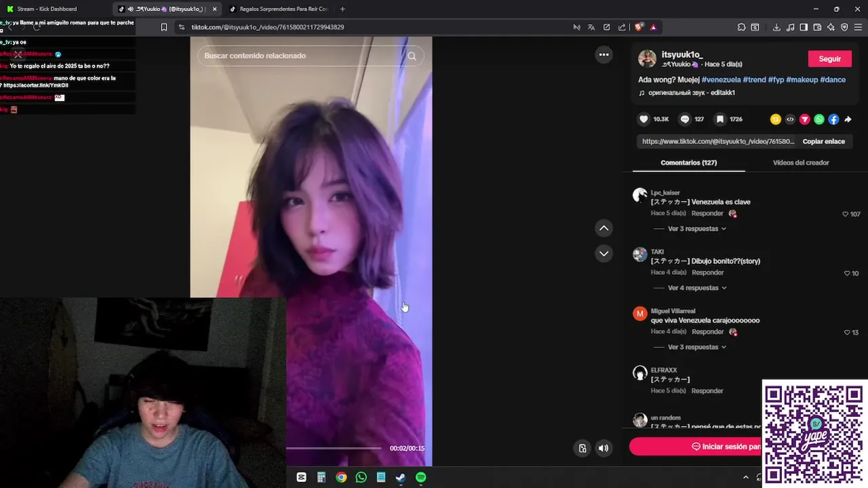
Task: Like the video with the heart icon
Action: click(x=644, y=119)
